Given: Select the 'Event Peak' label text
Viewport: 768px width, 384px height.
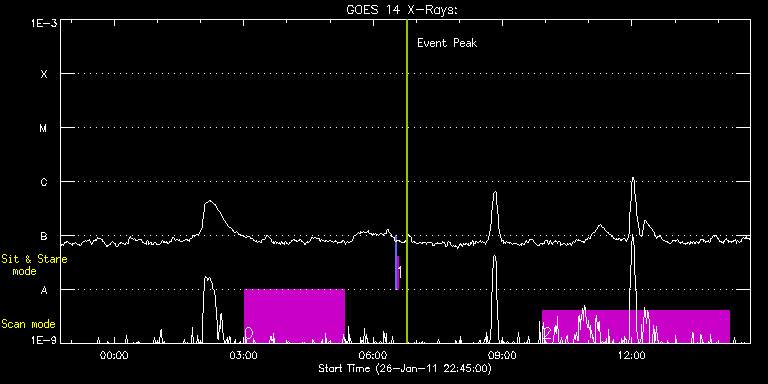Looking at the screenshot, I should pyautogui.click(x=447, y=43).
